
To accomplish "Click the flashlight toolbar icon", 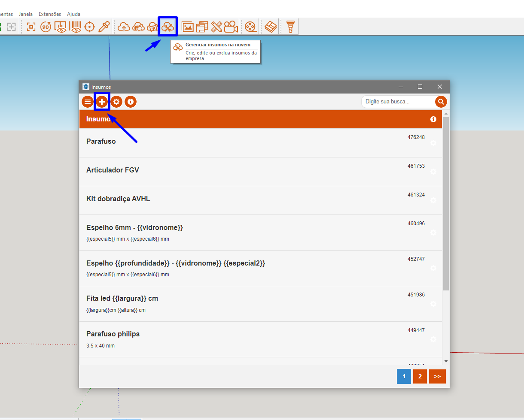I will (x=290, y=27).
